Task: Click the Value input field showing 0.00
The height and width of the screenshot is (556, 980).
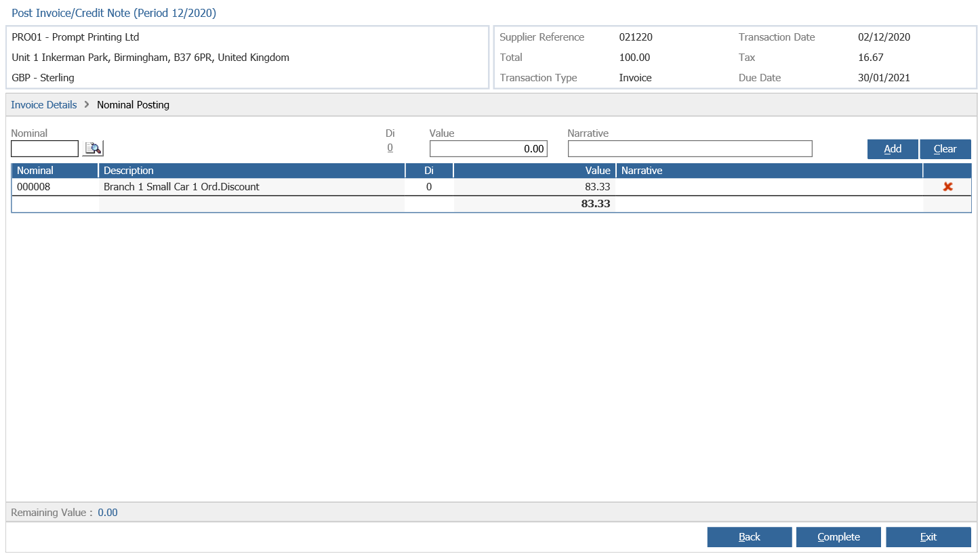Action: [488, 148]
